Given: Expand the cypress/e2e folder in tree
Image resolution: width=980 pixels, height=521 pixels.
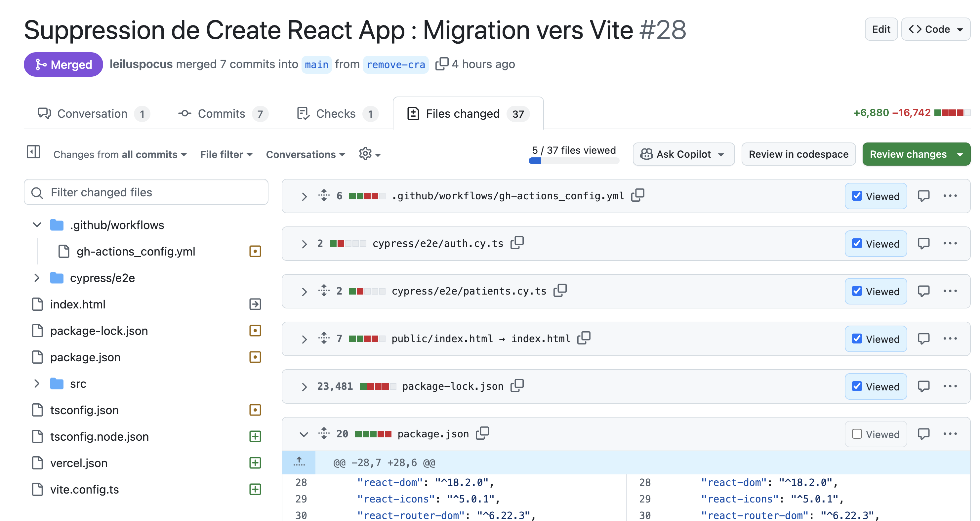Looking at the screenshot, I should pos(36,278).
